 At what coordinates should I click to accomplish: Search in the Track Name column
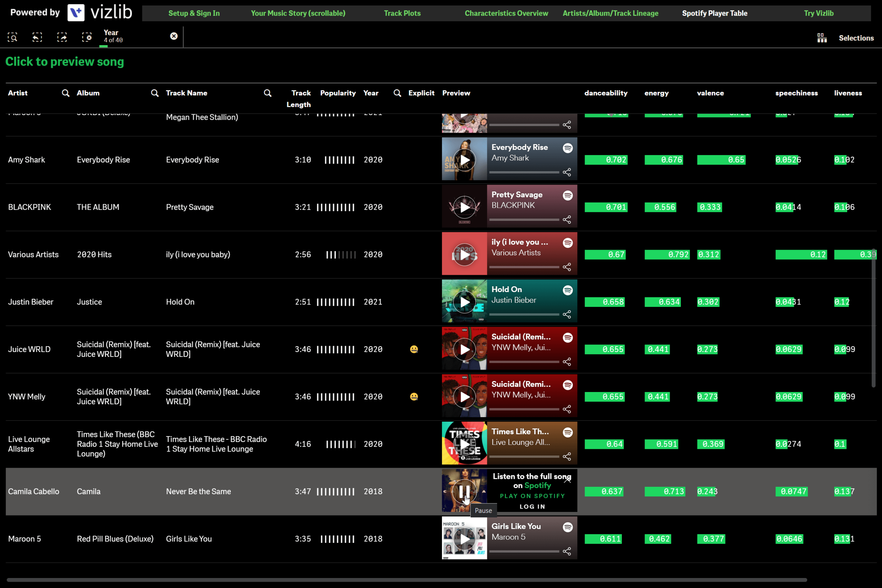(267, 93)
